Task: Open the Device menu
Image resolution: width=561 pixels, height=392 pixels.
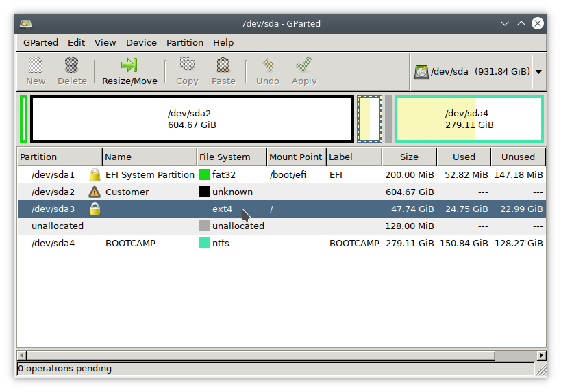Action: [x=141, y=42]
